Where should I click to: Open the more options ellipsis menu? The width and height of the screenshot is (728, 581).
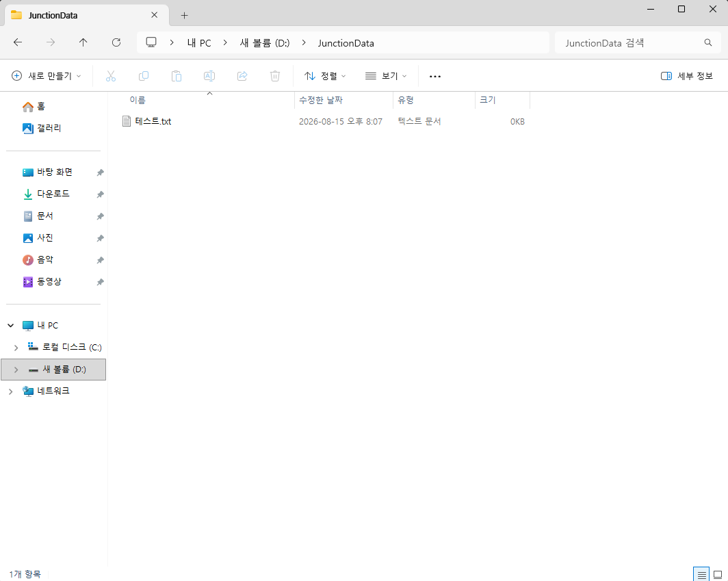tap(435, 76)
